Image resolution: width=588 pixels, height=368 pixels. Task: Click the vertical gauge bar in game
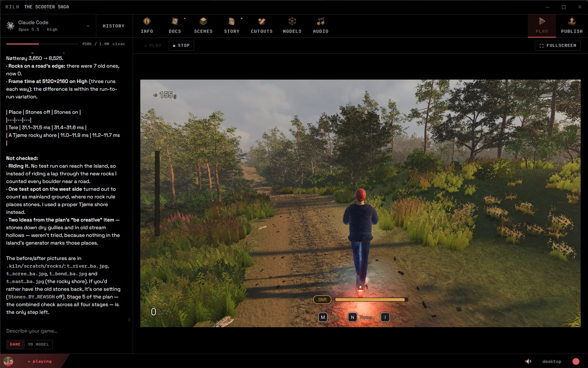157,193
